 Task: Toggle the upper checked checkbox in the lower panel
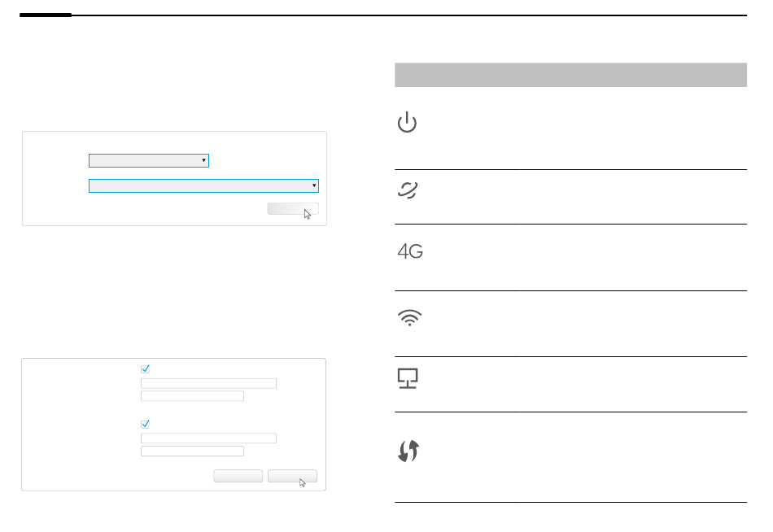coord(145,368)
